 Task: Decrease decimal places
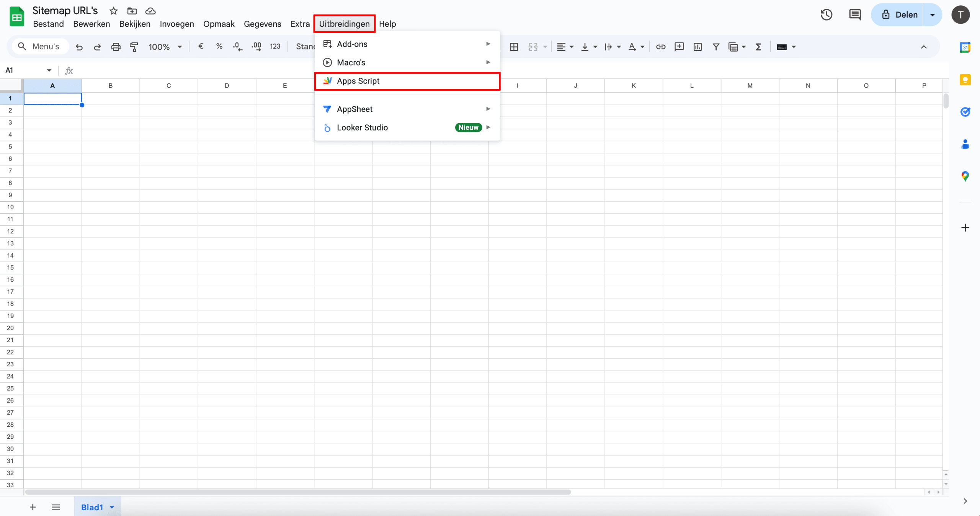(x=238, y=47)
